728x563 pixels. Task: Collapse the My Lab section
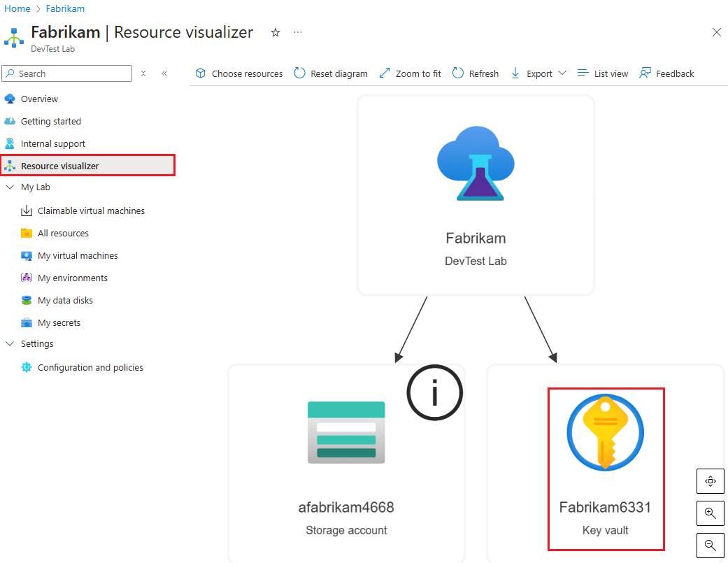click(x=10, y=187)
